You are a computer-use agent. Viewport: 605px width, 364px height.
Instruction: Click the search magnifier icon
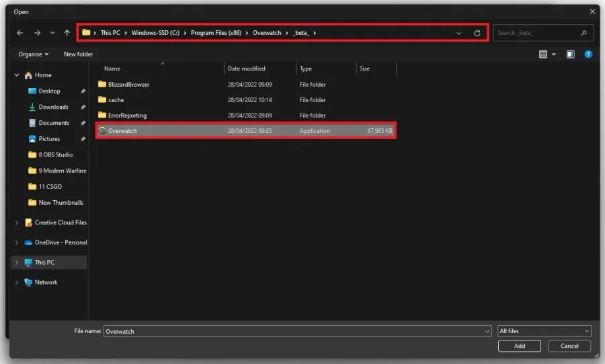tap(583, 33)
